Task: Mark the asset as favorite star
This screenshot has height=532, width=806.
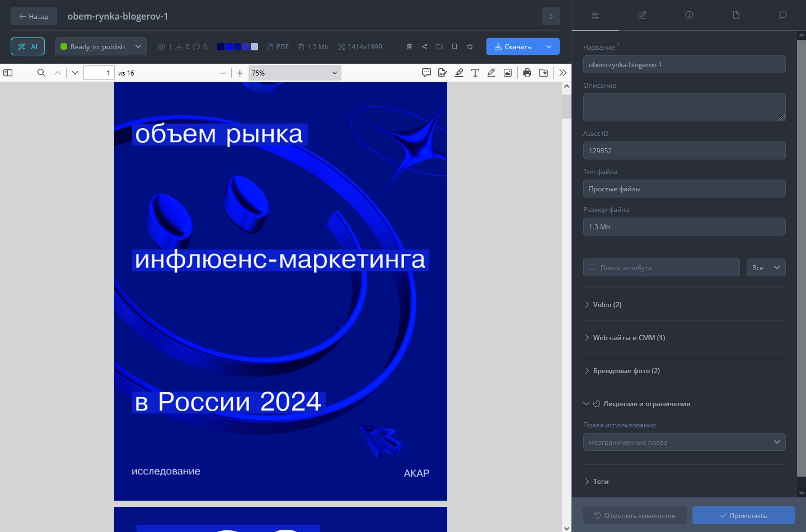Action: coord(470,46)
